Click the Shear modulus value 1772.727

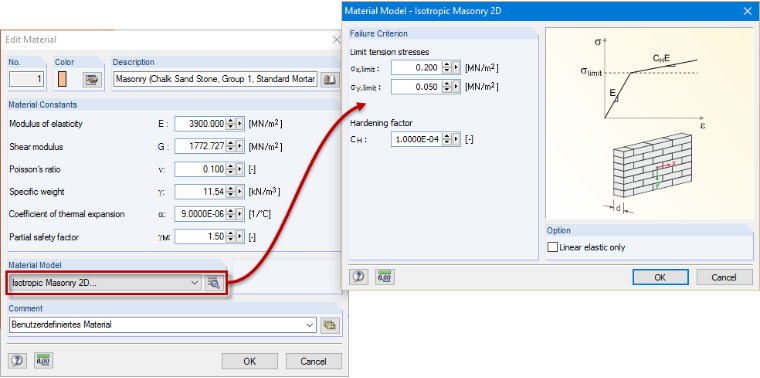(205, 146)
